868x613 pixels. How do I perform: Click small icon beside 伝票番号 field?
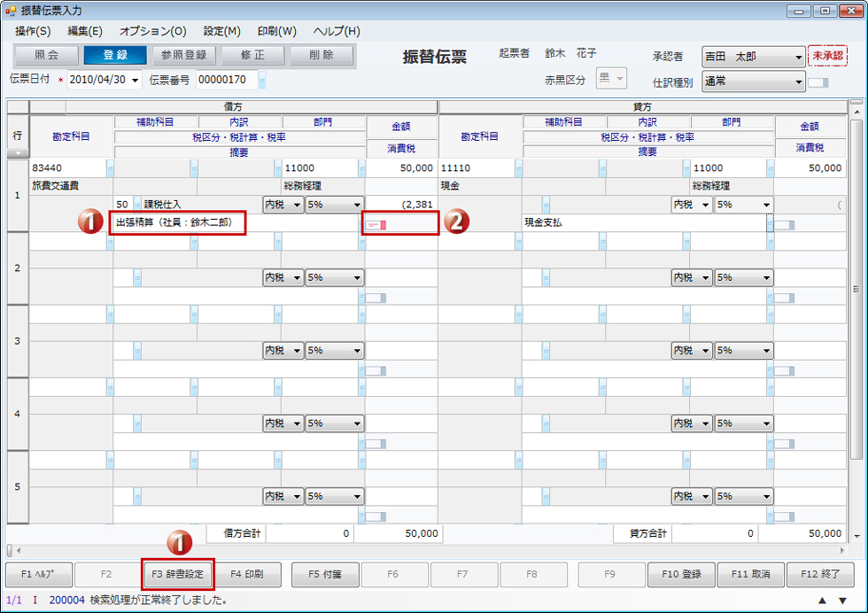(262, 80)
